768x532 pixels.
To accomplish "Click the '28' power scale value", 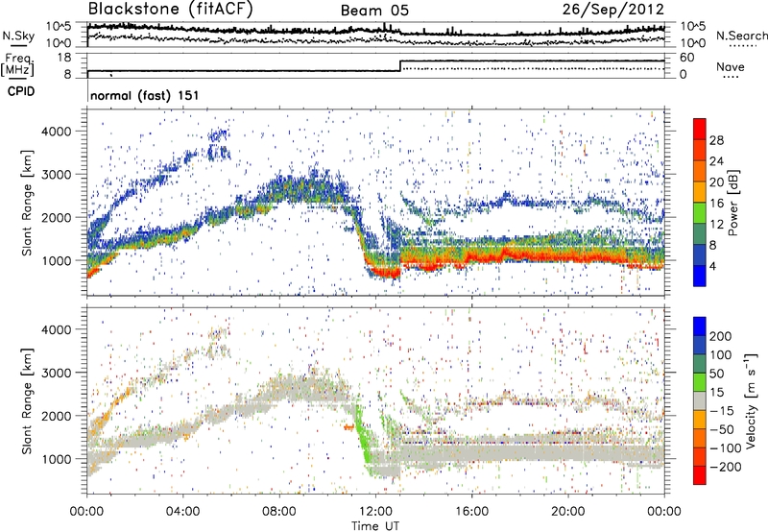I will tap(716, 140).
